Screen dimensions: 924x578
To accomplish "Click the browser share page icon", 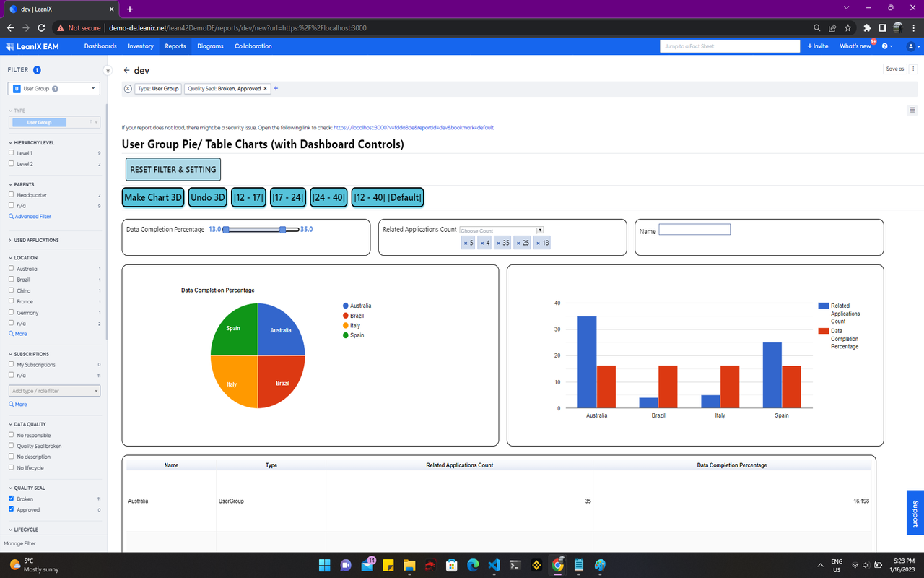I will [x=832, y=28].
